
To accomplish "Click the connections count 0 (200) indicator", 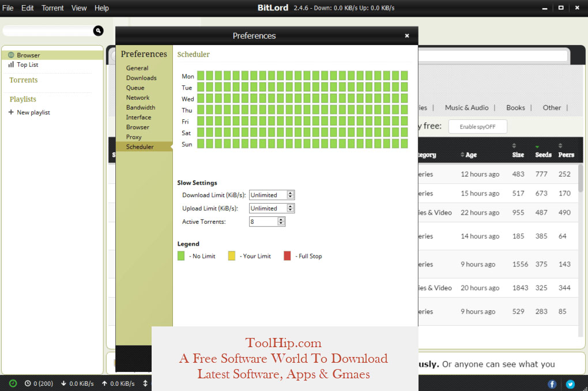I will (39, 384).
